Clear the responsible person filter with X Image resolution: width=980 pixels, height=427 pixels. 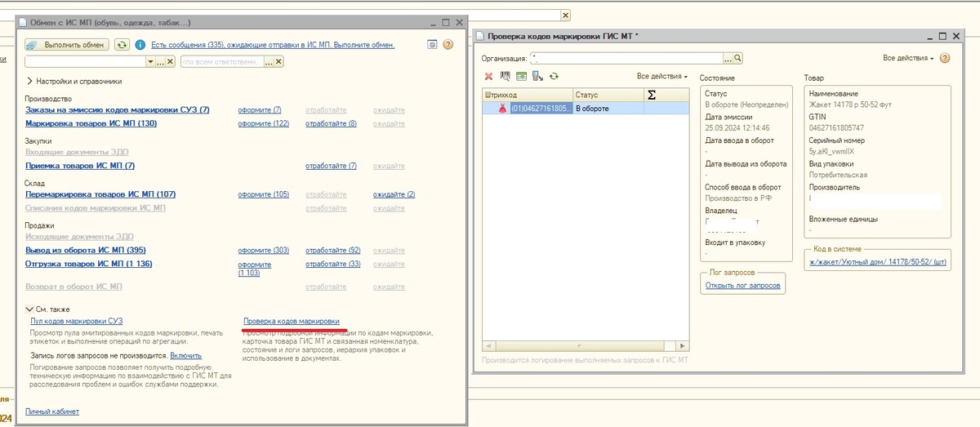(x=278, y=61)
